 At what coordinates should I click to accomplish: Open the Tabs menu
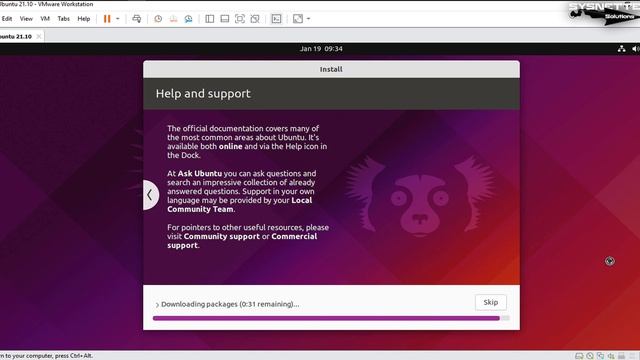63,19
